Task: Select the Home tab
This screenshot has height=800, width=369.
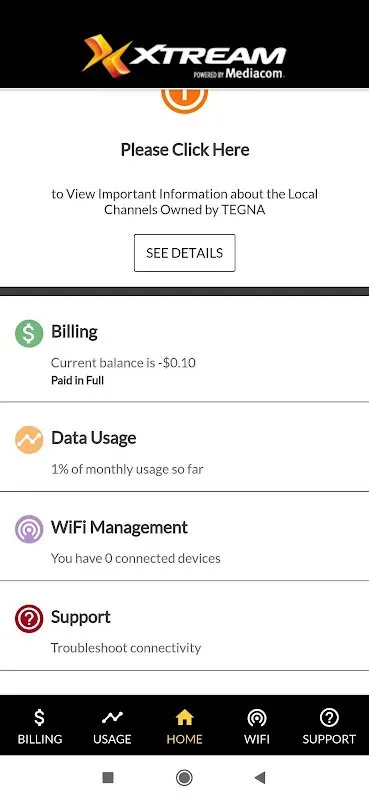Action: tap(184, 727)
